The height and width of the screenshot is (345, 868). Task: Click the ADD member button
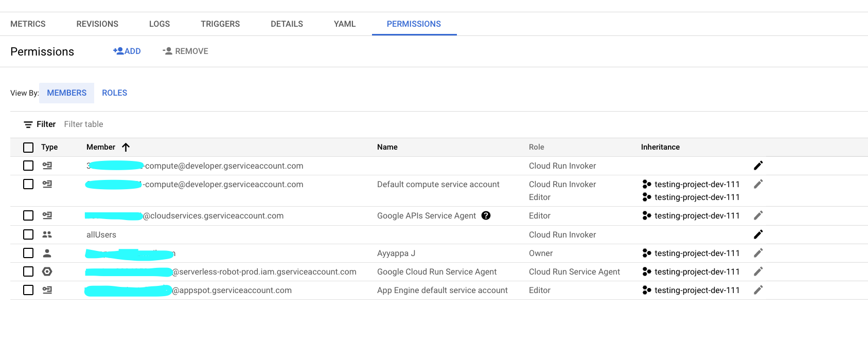click(127, 51)
